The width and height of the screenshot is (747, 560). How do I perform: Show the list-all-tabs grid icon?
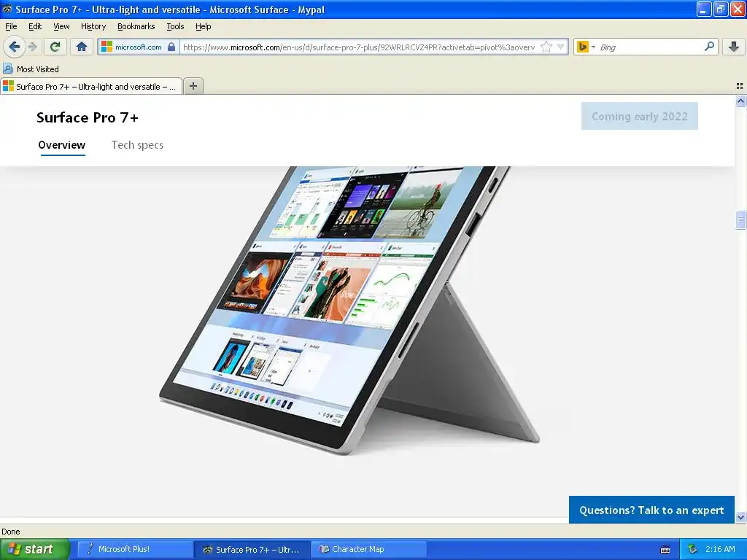click(740, 86)
